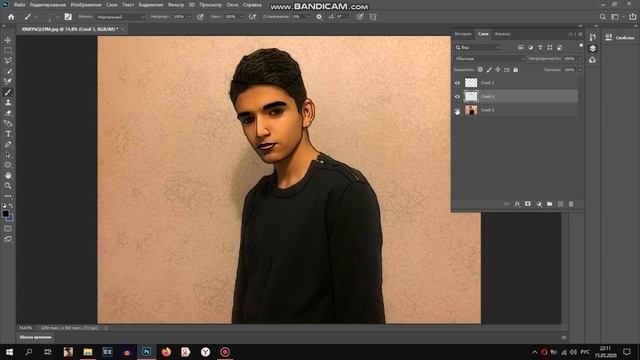
Task: Open smoothing options gear icon
Action: [x=319, y=17]
